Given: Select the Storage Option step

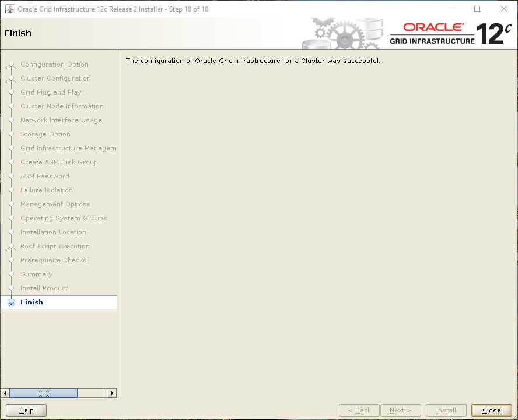Looking at the screenshot, I should click(x=45, y=134).
